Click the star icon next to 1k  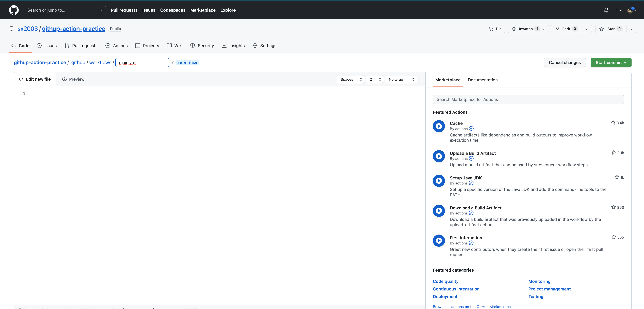click(x=617, y=177)
